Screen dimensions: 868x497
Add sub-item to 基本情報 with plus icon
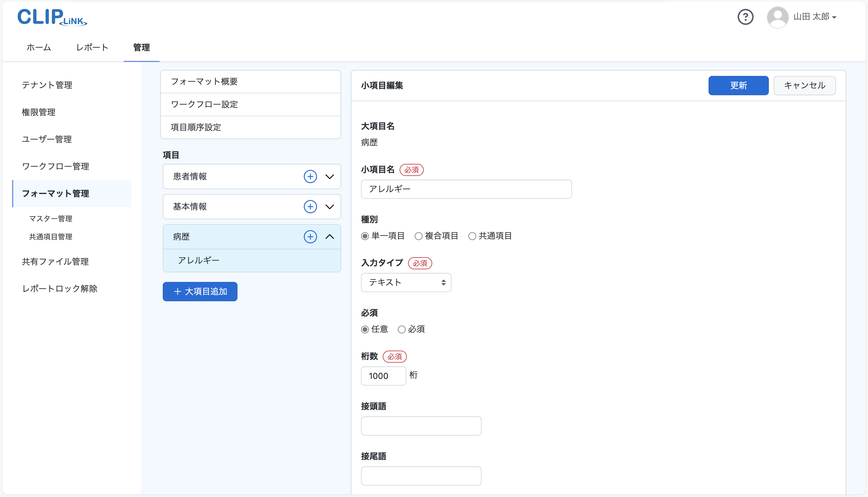[x=310, y=207]
